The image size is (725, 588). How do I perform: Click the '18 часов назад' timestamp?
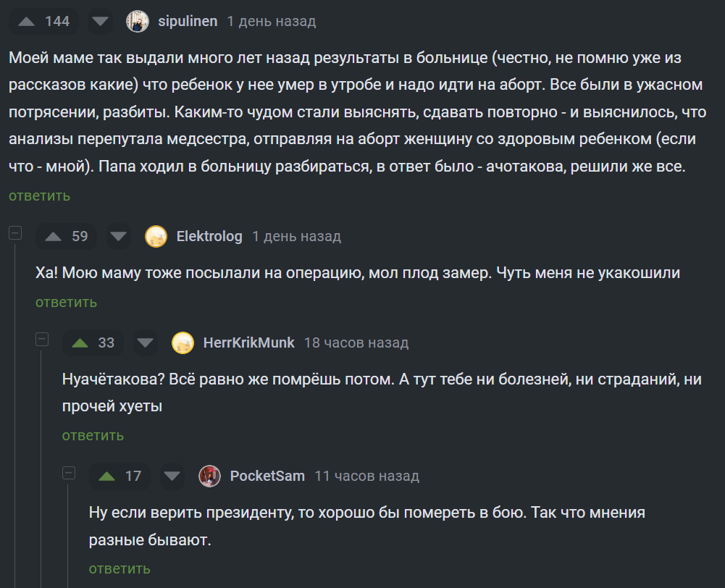tap(356, 343)
